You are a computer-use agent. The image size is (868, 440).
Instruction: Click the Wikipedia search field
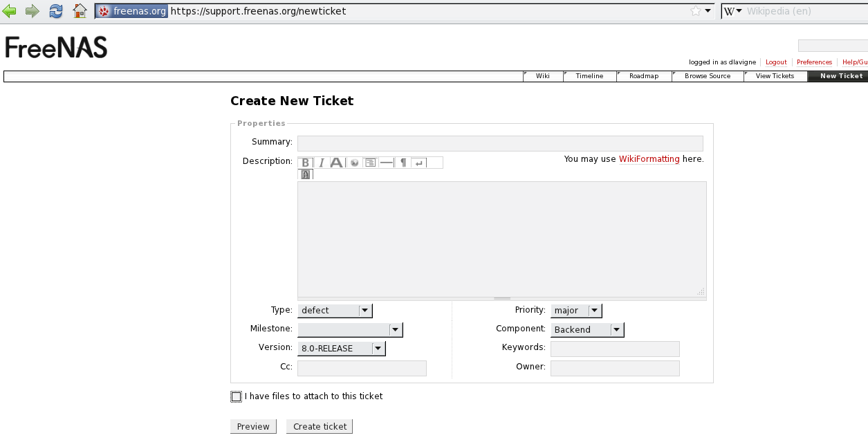(806, 11)
